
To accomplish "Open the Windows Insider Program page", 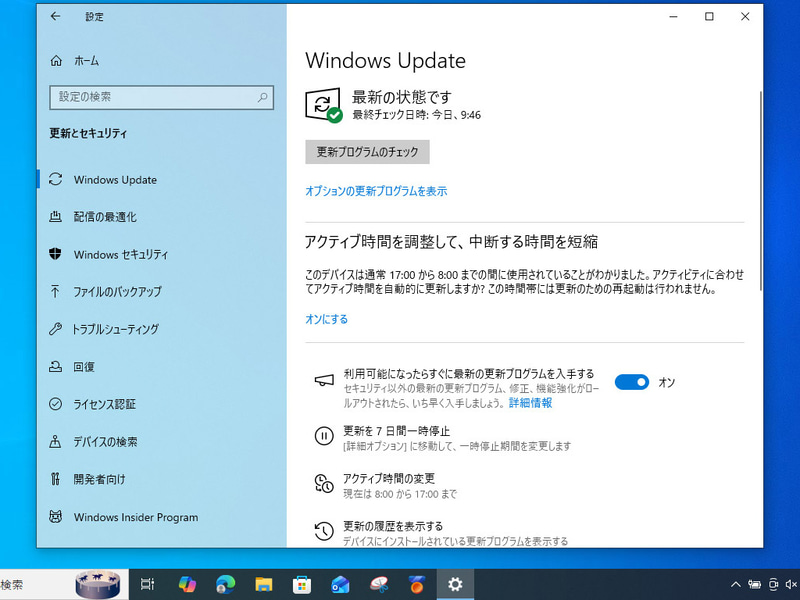I will click(x=136, y=516).
